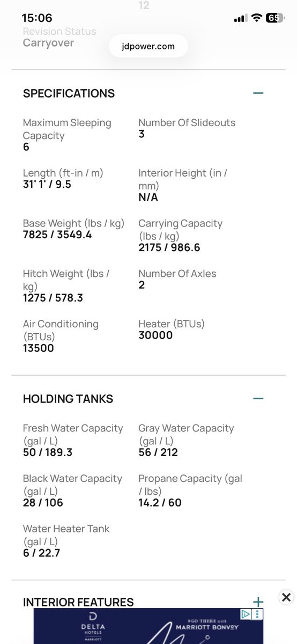Collapse the Specifications section minus icon

258,93
